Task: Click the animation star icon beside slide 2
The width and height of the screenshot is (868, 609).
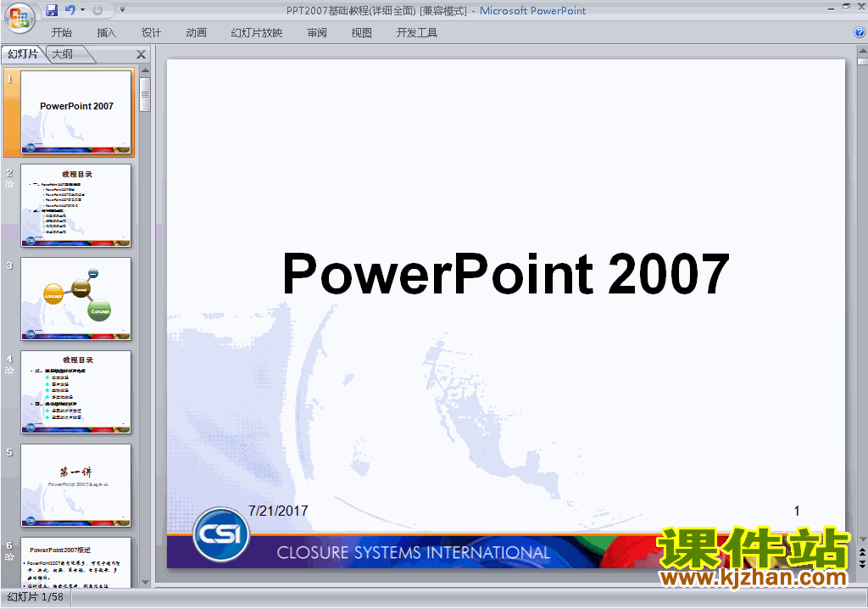Action: (x=9, y=184)
